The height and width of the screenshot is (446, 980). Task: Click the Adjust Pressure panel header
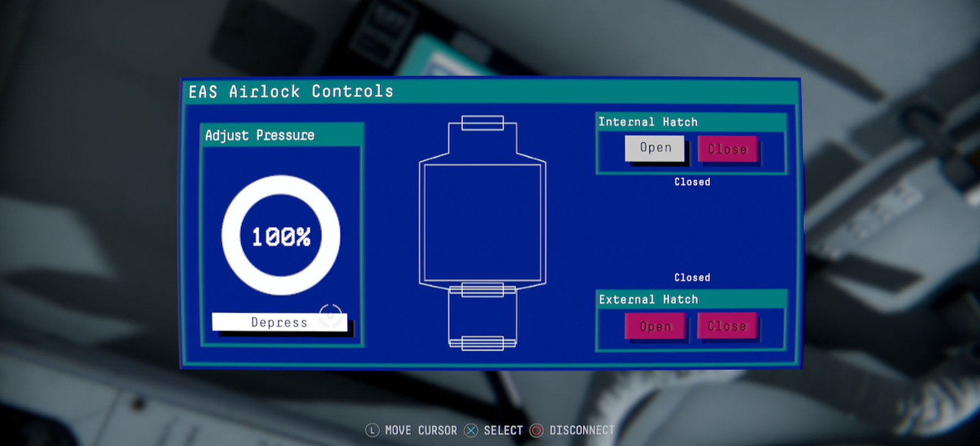pos(282,135)
